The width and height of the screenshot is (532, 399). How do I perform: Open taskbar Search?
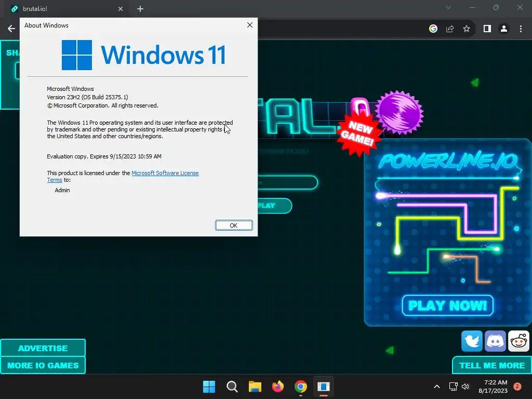tap(232, 387)
